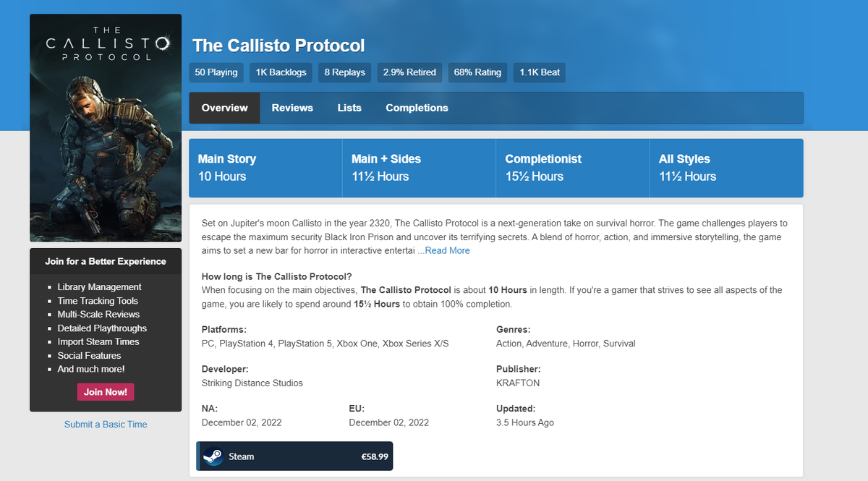
Task: Click How long is The Callisto Protocol? heading
Action: [x=277, y=277]
